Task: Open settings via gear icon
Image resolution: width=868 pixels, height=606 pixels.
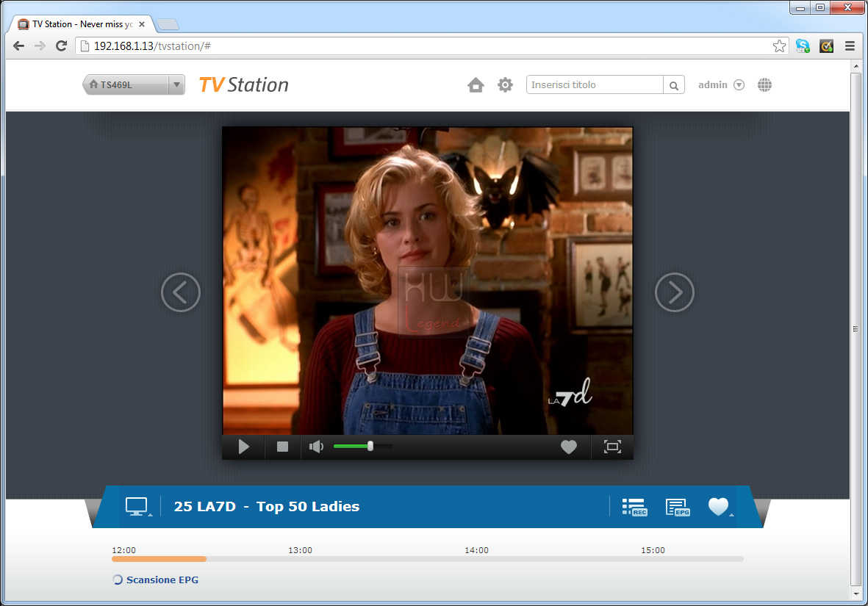Action: coord(505,84)
